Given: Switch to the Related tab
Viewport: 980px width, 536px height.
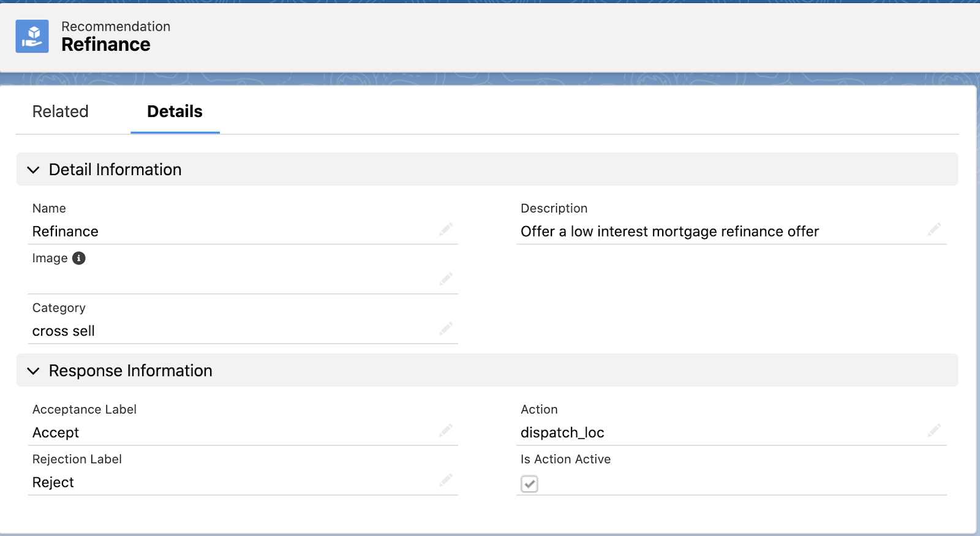Looking at the screenshot, I should (60, 111).
